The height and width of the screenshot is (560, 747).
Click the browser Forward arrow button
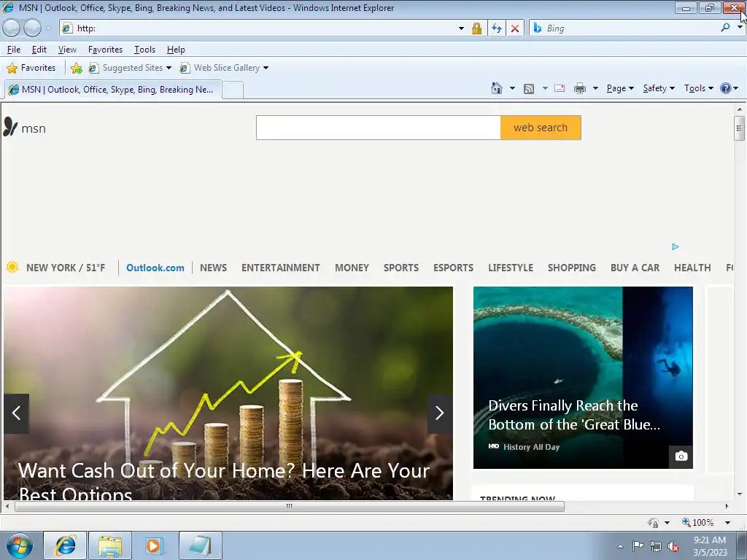click(32, 28)
